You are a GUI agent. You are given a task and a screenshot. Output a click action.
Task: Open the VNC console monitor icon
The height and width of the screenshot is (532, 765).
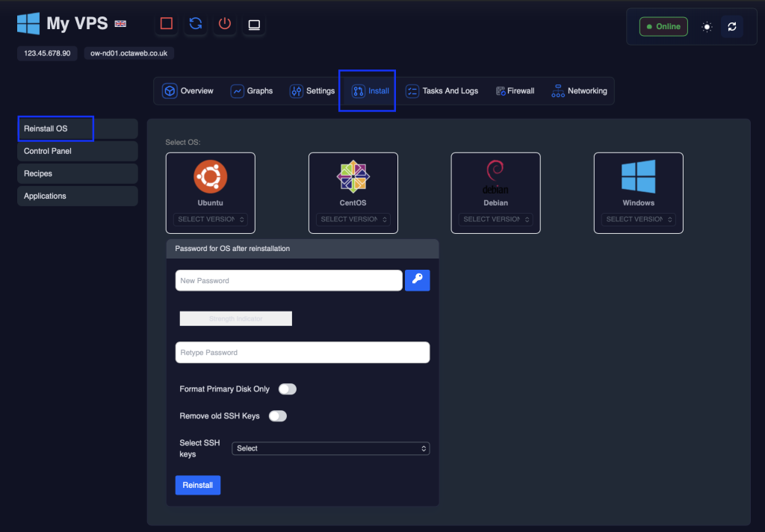click(254, 25)
